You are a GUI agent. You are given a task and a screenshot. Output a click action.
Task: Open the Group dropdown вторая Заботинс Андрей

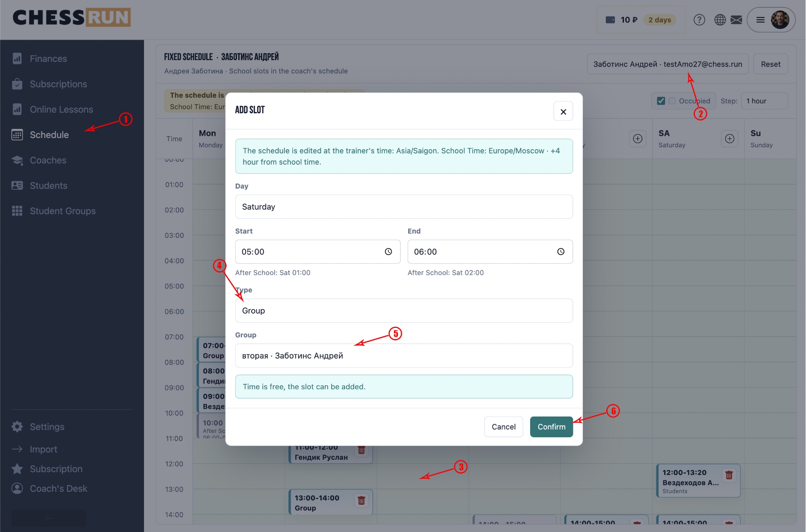404,356
